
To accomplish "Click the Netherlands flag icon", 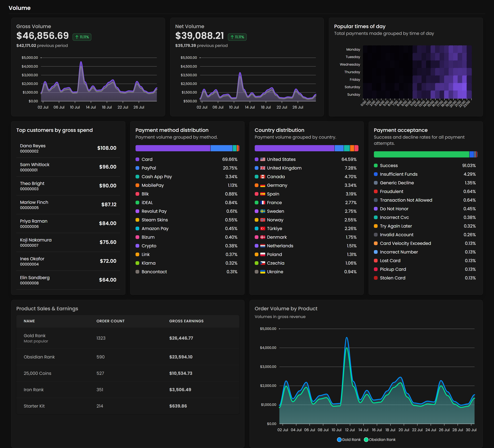I will point(262,246).
